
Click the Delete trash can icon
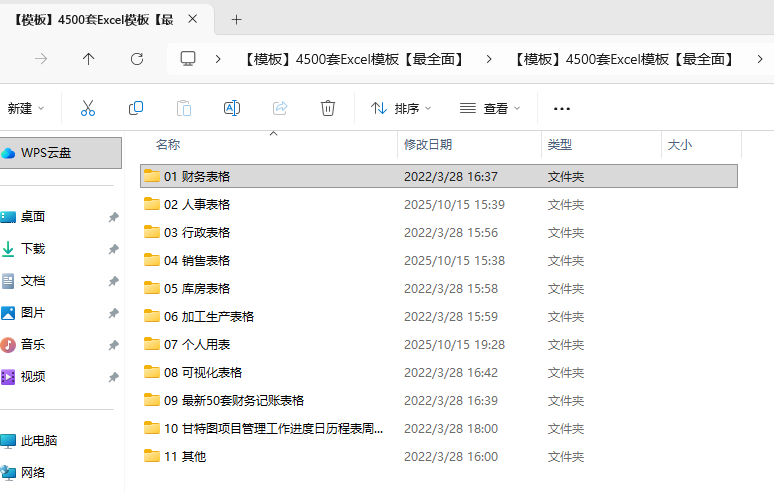click(x=328, y=108)
